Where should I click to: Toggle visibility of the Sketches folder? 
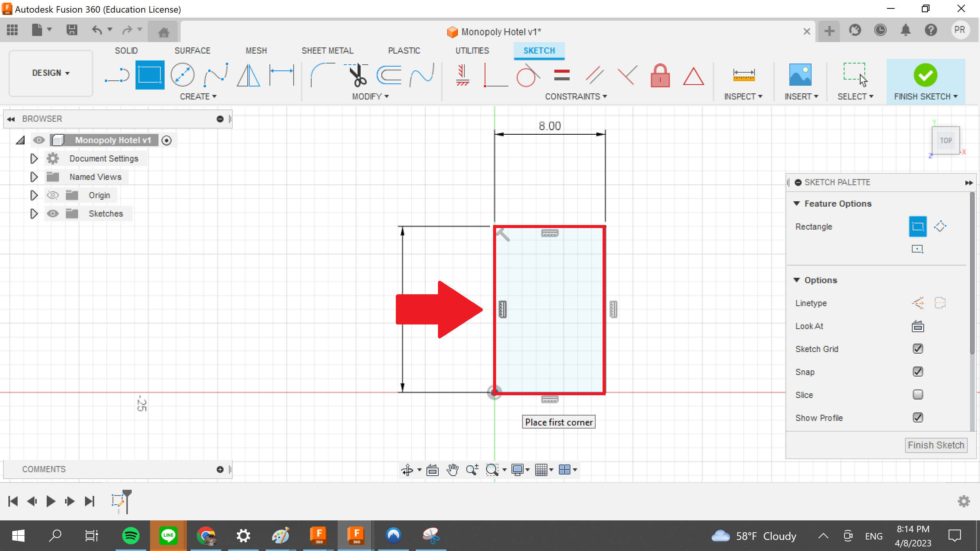tap(53, 214)
